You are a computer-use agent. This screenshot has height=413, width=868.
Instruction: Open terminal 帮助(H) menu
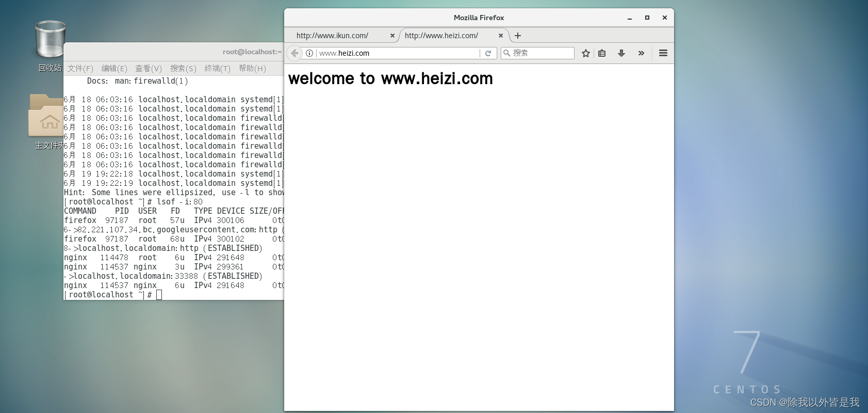252,68
